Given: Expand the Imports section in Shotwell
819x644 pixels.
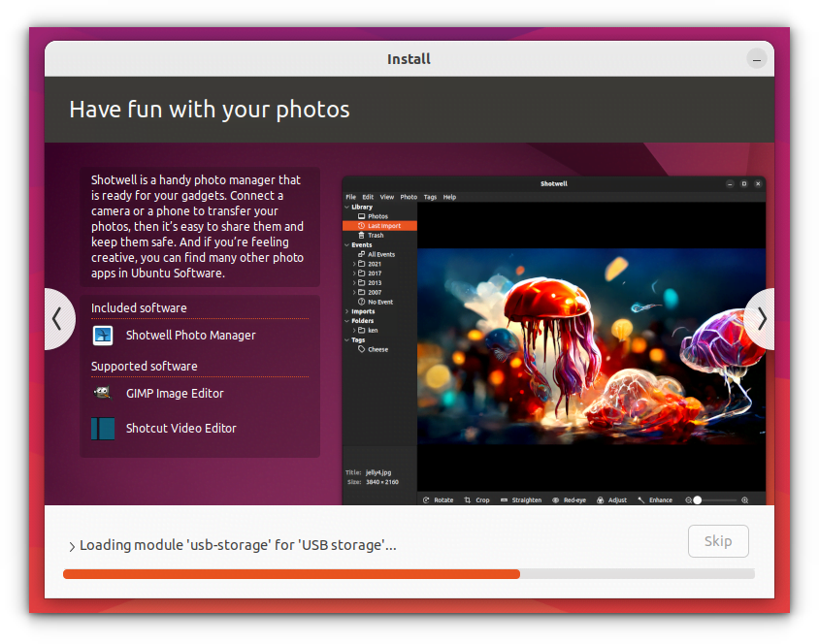Looking at the screenshot, I should click(346, 311).
